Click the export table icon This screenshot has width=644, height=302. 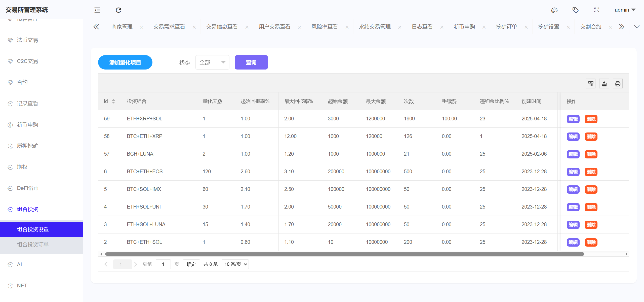pyautogui.click(x=604, y=84)
